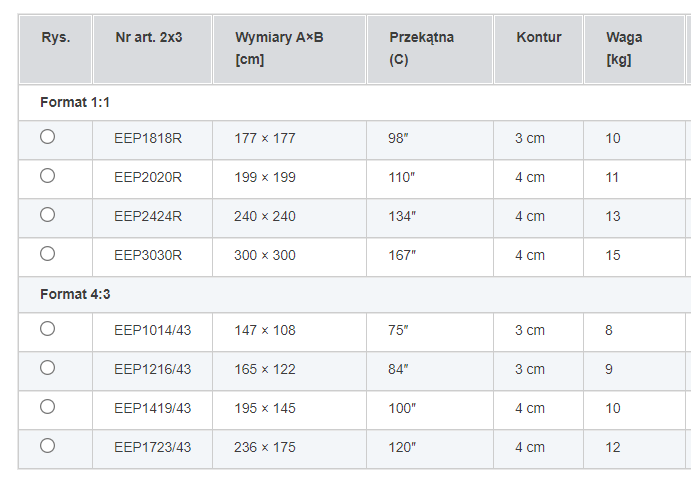
Task: Click the 236 × 175 dimensions cell
Action: pos(265,447)
